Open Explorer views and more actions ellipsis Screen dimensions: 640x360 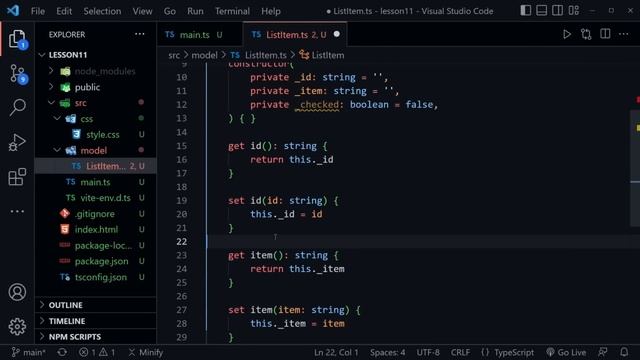[x=140, y=34]
